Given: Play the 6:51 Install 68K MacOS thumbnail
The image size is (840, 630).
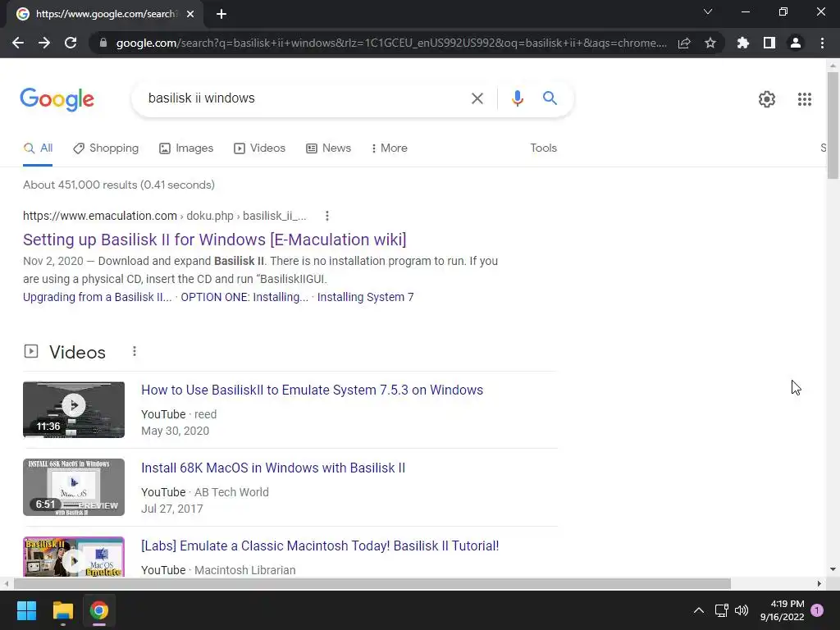Looking at the screenshot, I should 74,487.
